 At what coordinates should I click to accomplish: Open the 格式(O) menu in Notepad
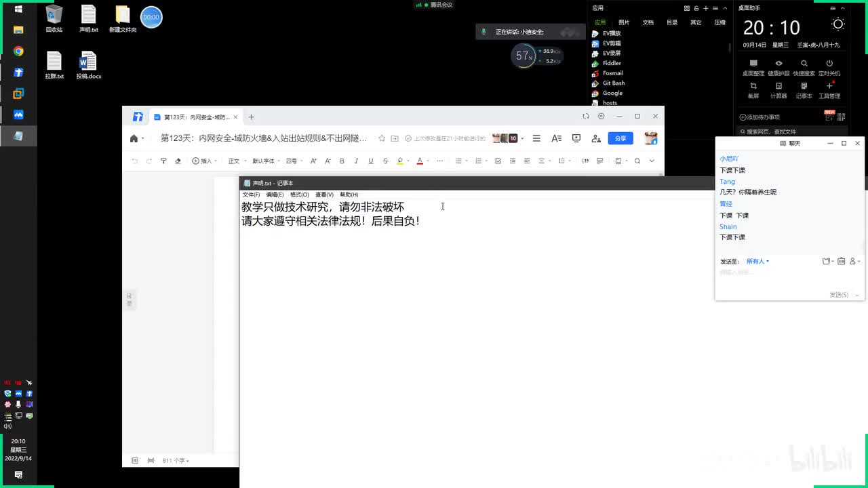coord(300,195)
